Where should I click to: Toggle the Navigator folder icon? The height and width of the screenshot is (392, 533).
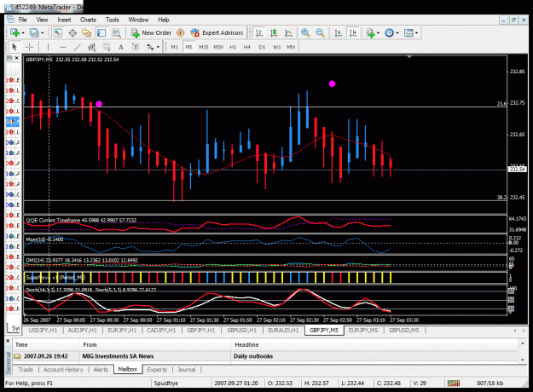click(87, 33)
